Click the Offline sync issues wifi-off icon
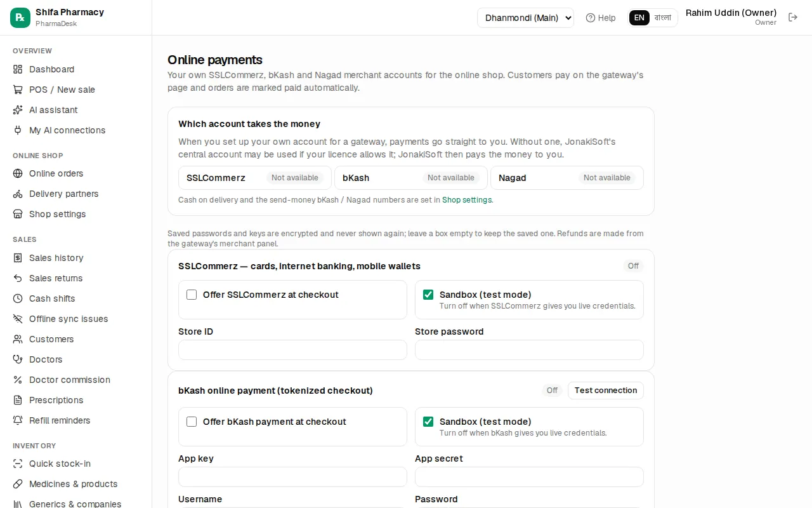The width and height of the screenshot is (812, 508). point(18,319)
